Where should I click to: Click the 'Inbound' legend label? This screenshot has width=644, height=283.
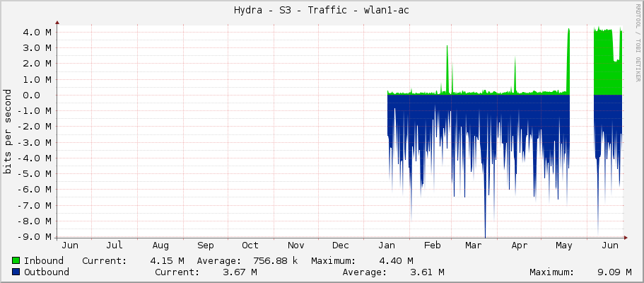coord(44,260)
